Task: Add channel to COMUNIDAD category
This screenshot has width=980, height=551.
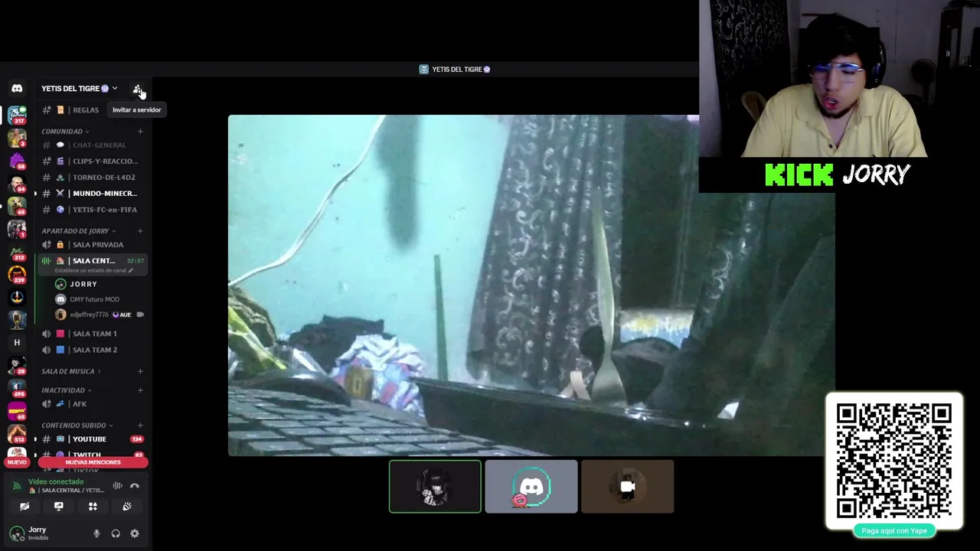Action: click(x=140, y=132)
